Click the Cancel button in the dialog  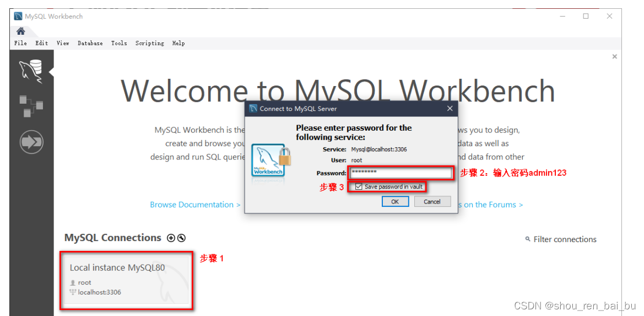pyautogui.click(x=432, y=201)
